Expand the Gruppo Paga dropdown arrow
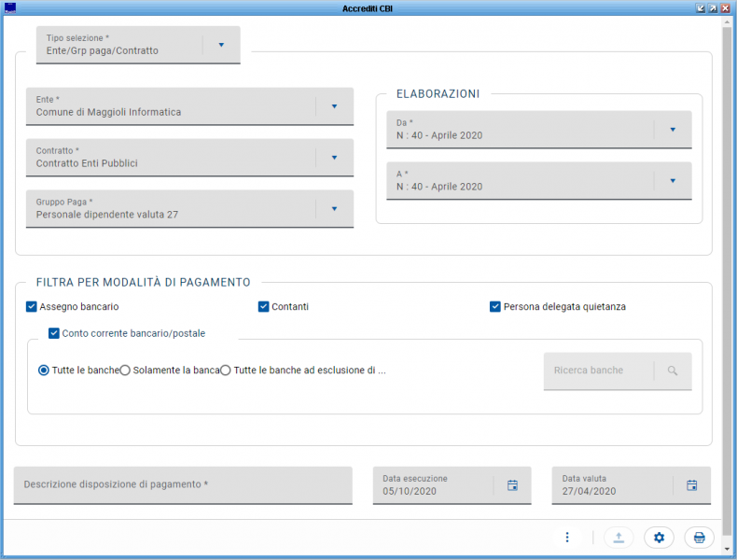This screenshot has width=737, height=560. pyautogui.click(x=334, y=209)
